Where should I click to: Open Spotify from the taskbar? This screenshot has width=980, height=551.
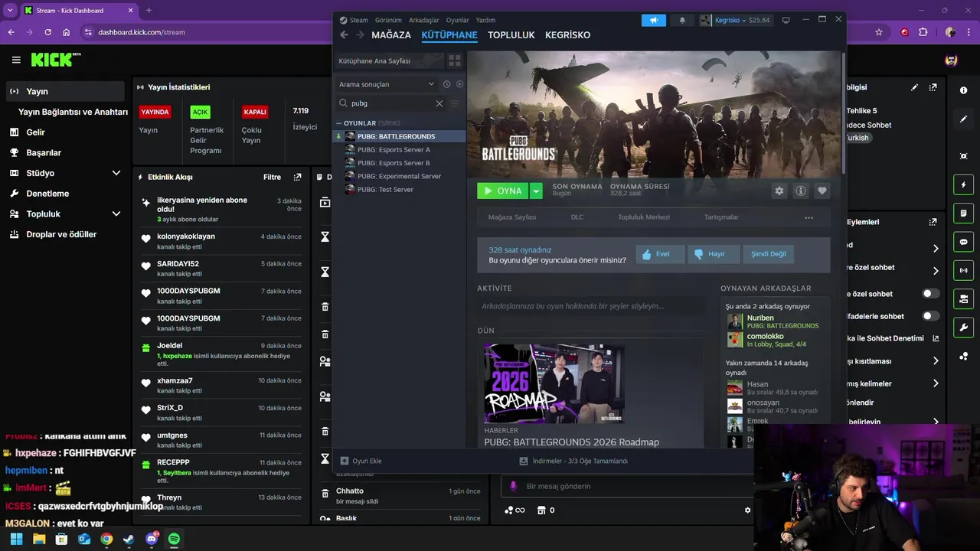[174, 539]
